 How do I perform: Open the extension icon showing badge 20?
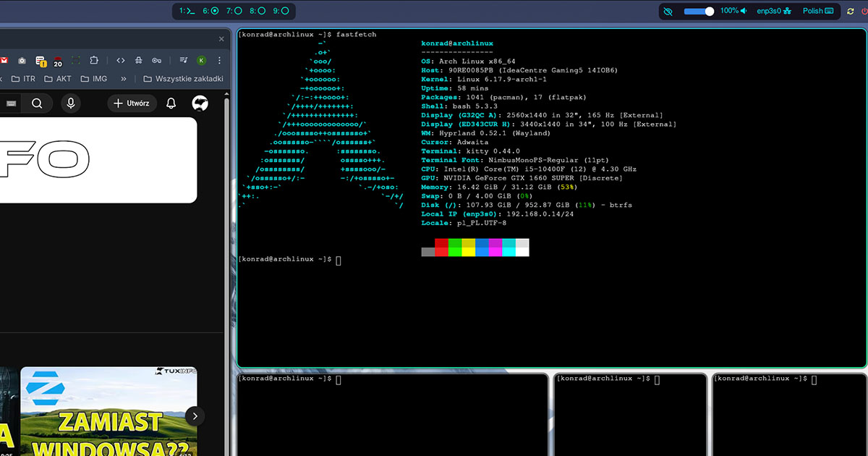(58, 61)
